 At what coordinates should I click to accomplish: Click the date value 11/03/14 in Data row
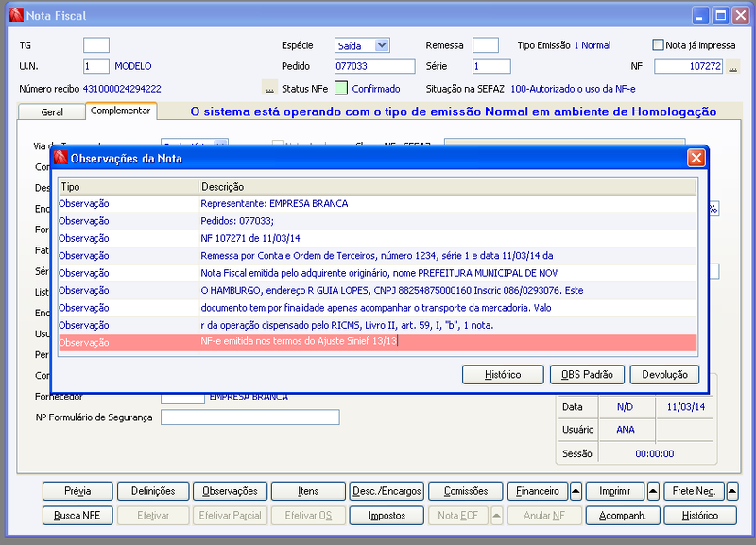click(686, 407)
